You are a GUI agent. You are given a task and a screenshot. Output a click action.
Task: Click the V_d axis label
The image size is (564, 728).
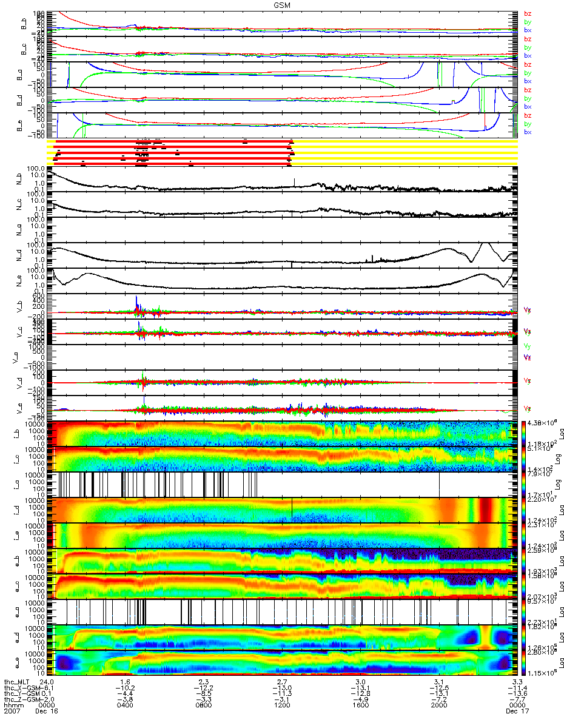(x=21, y=384)
